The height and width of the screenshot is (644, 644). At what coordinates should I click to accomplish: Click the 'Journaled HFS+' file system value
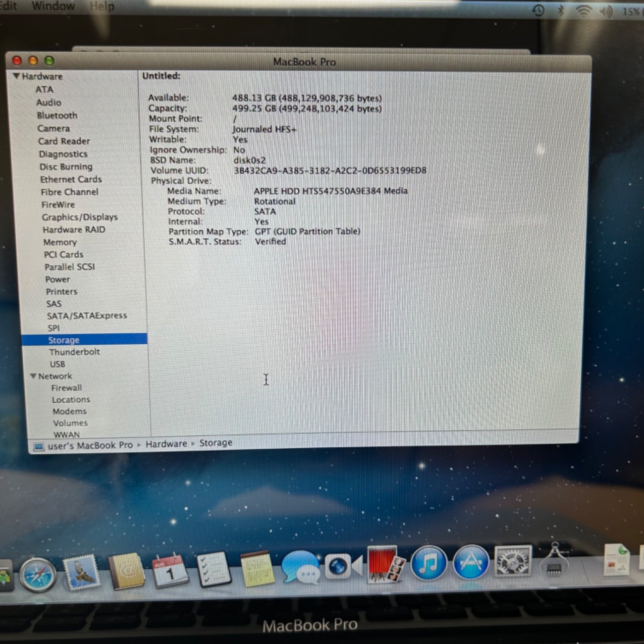264,129
